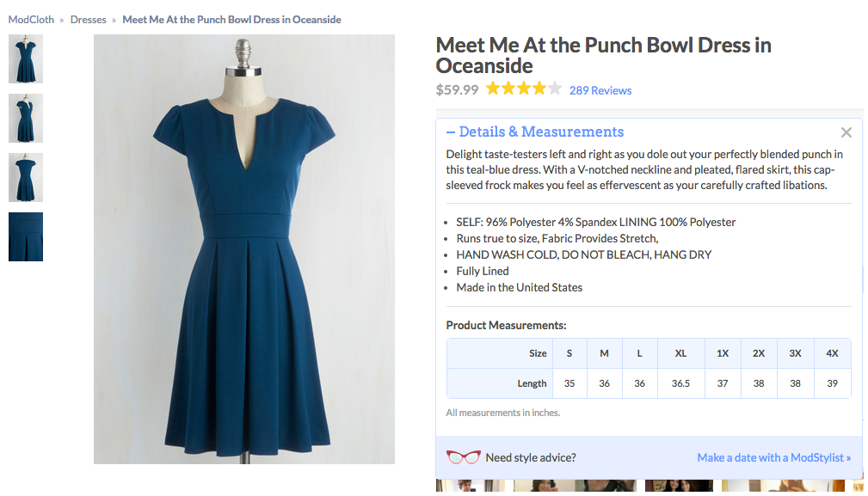Click the red cat-eye glasses icon

[464, 456]
